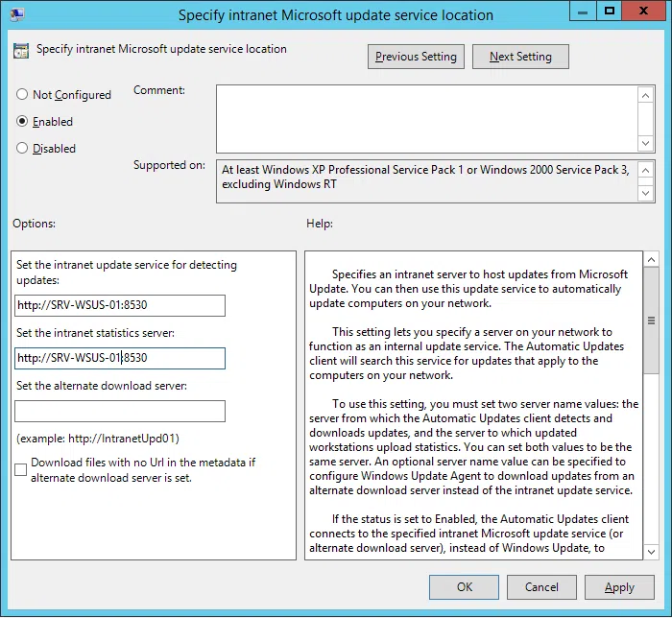Click the setting icon beside policy name

click(21, 50)
